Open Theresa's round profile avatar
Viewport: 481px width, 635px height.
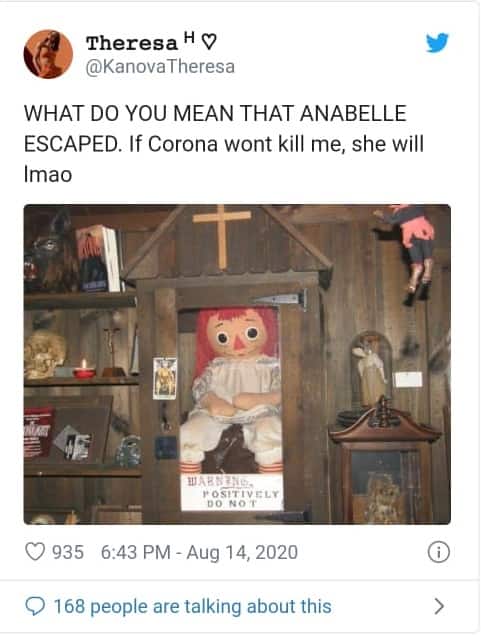click(x=48, y=54)
